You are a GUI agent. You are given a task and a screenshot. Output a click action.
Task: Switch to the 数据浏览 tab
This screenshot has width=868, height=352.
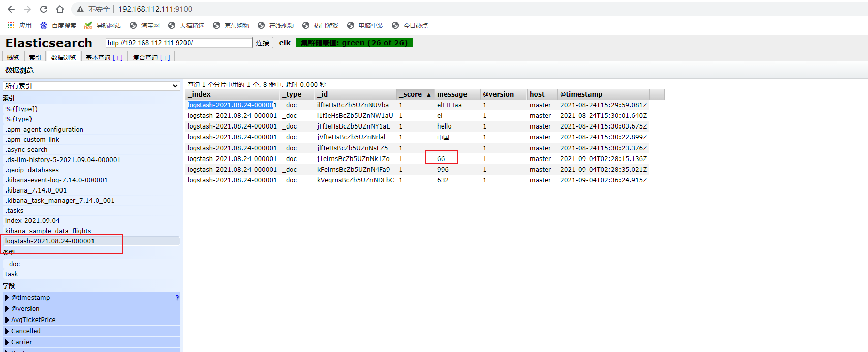point(64,57)
